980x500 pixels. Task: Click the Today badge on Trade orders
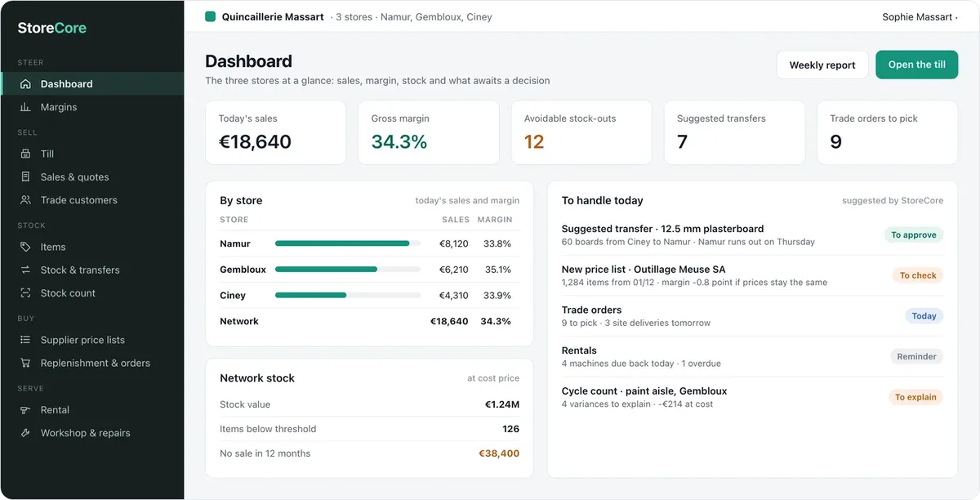tap(924, 315)
